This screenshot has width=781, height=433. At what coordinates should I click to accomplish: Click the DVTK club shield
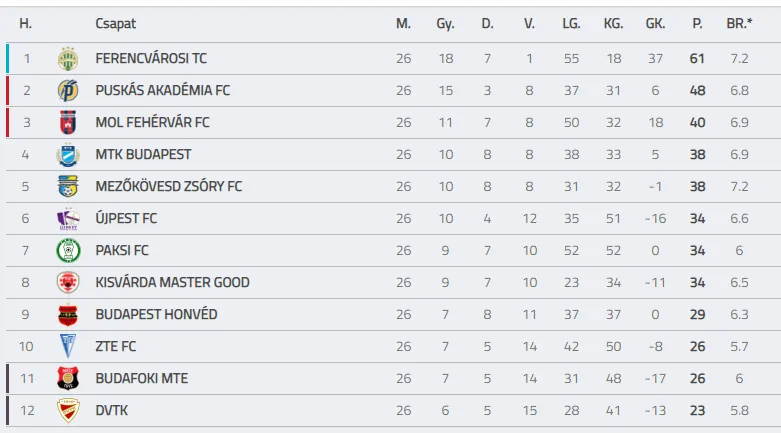pyautogui.click(x=68, y=411)
